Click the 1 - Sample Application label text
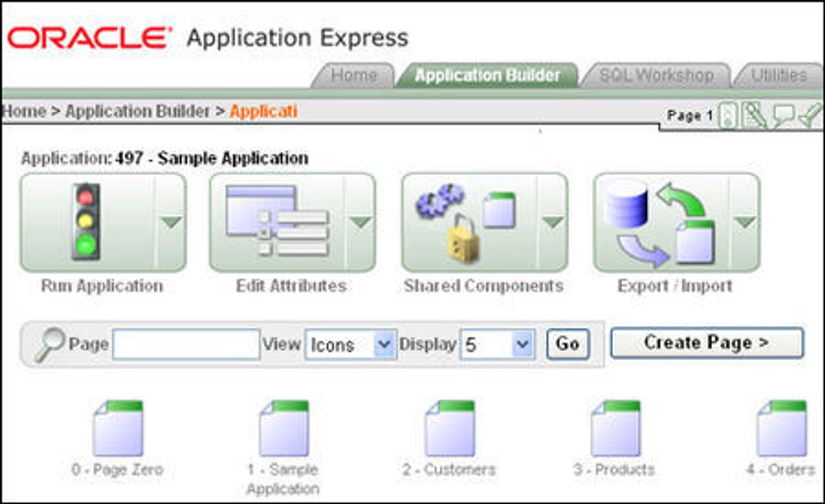Screen dimensions: 825x504 (x=283, y=479)
